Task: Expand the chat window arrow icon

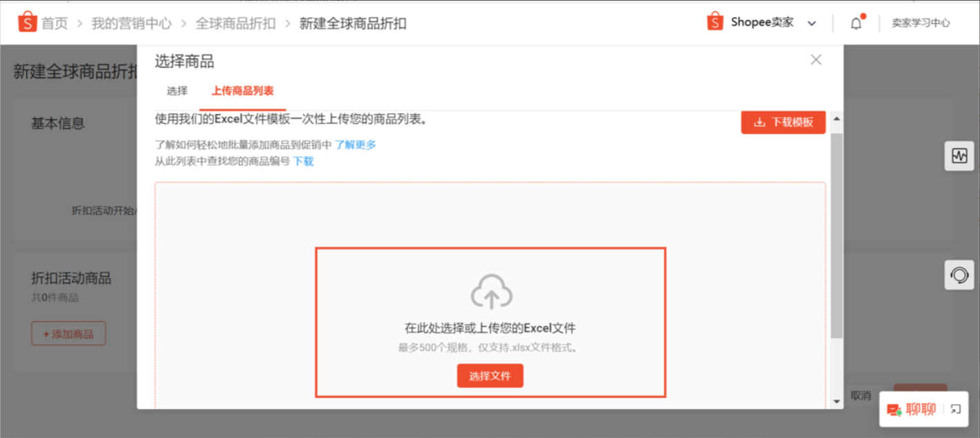Action: (x=955, y=410)
